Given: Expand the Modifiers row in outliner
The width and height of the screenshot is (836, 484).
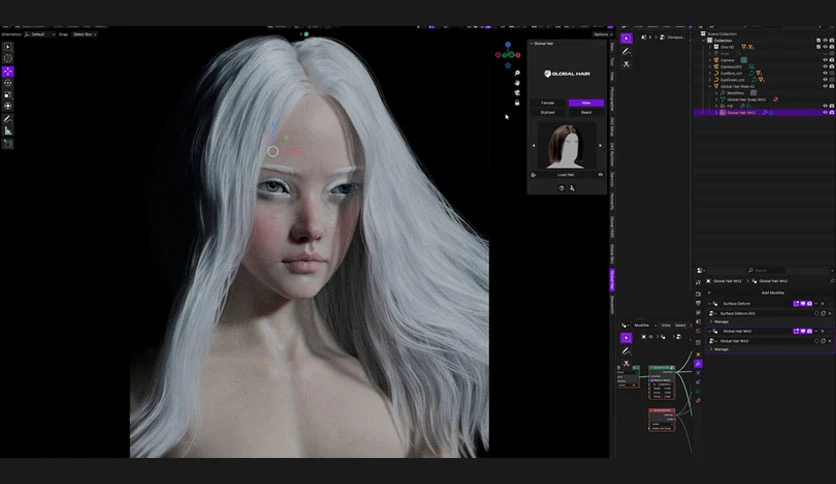Looking at the screenshot, I should [716, 93].
